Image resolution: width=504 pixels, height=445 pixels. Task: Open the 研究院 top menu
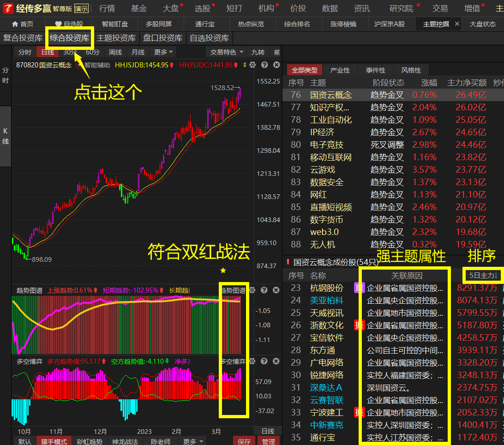tap(401, 8)
